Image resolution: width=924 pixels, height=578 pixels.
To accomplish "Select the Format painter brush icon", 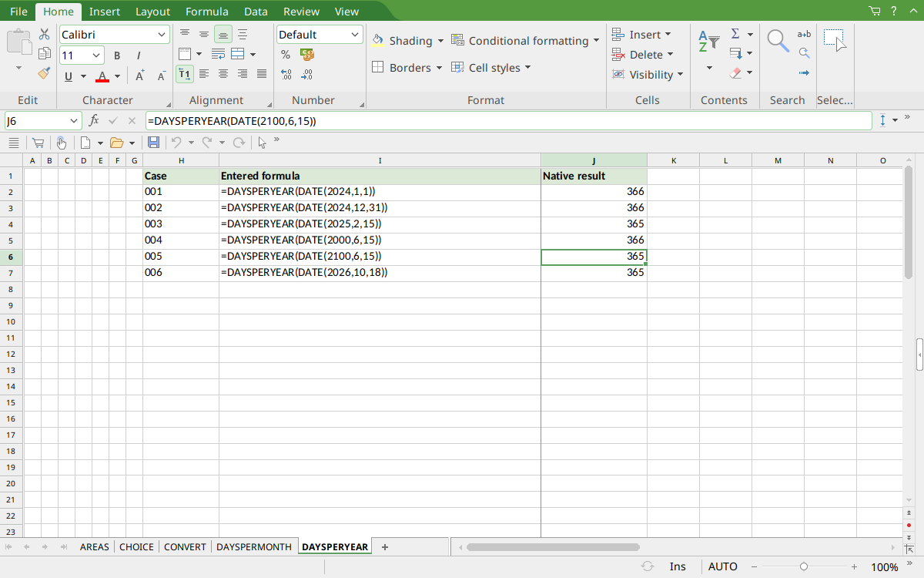I will pos(44,73).
